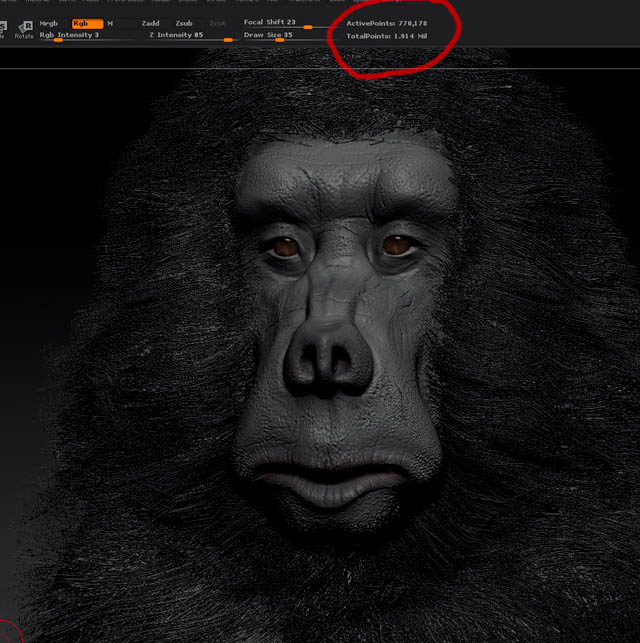The width and height of the screenshot is (640, 643).
Task: Click the ActivePoints: 770,178 readout
Action: (386, 23)
